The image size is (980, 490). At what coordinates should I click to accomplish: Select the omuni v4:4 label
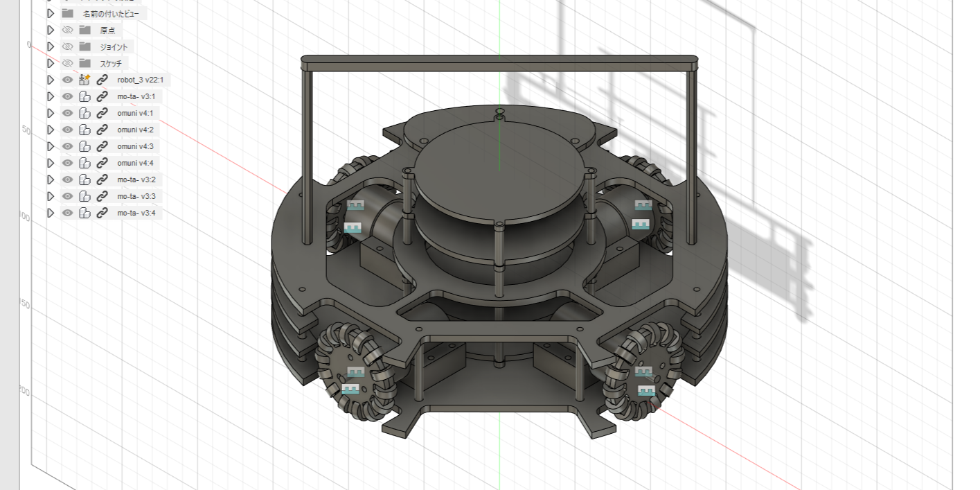coord(136,163)
